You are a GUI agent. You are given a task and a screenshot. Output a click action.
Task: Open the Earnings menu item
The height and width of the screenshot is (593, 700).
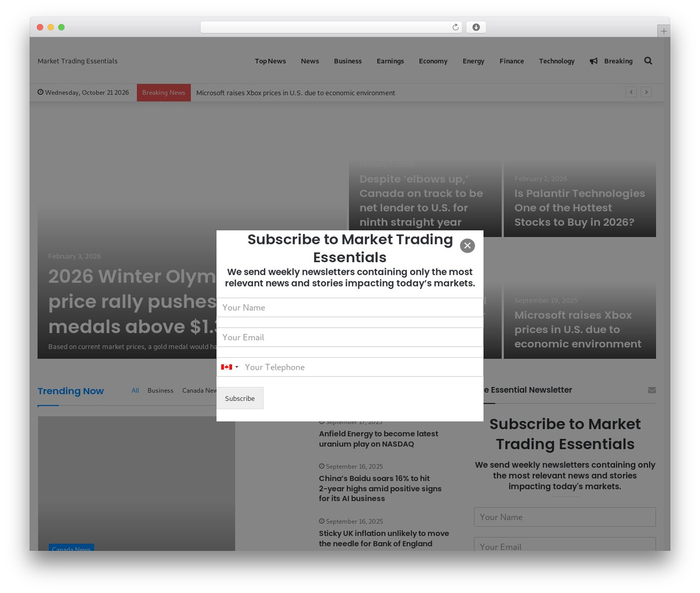coord(390,61)
